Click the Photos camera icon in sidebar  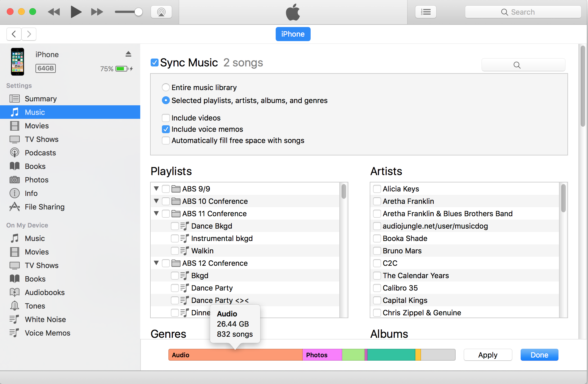point(15,180)
